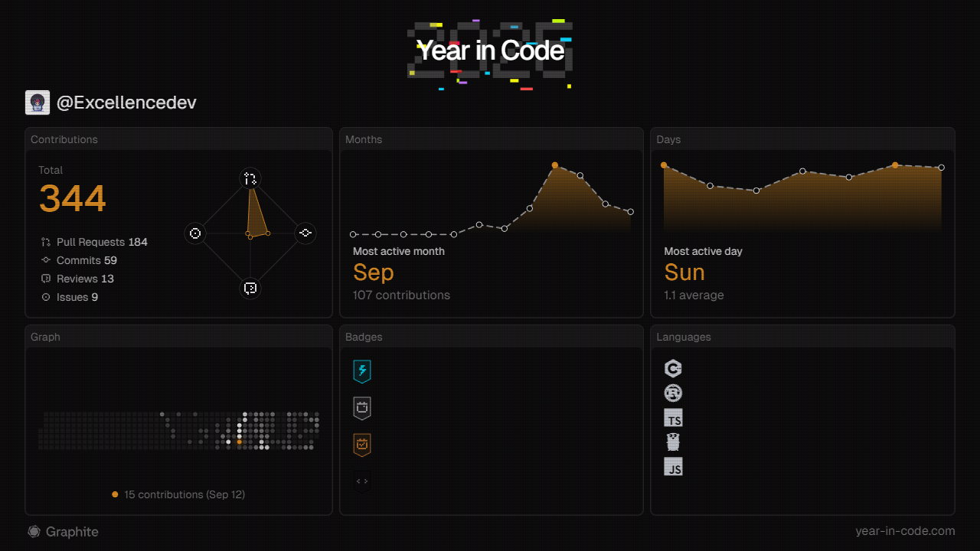Click the orange legend dot beside 15 contributions

click(115, 494)
